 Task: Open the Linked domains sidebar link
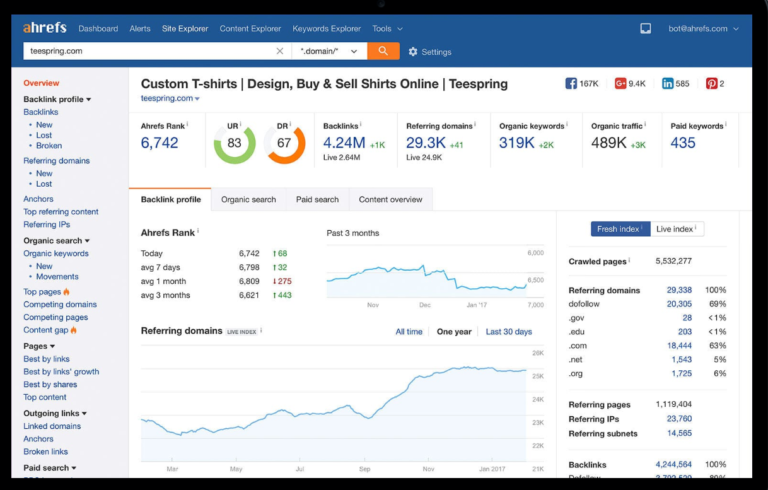pos(52,426)
